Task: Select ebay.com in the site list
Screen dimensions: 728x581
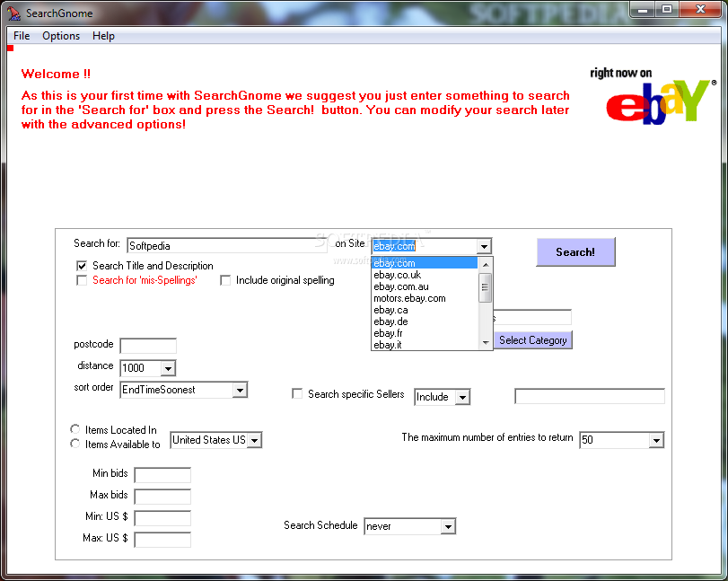Action: [425, 263]
